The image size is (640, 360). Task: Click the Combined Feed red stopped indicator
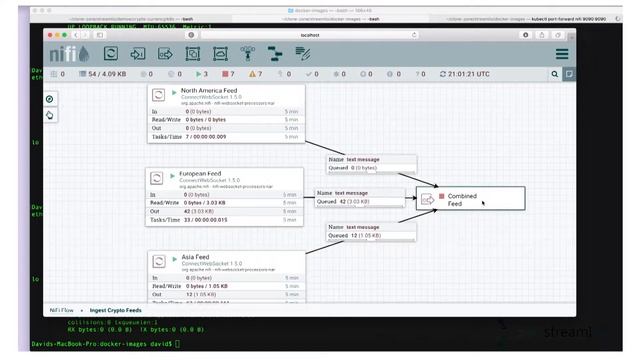[442, 196]
